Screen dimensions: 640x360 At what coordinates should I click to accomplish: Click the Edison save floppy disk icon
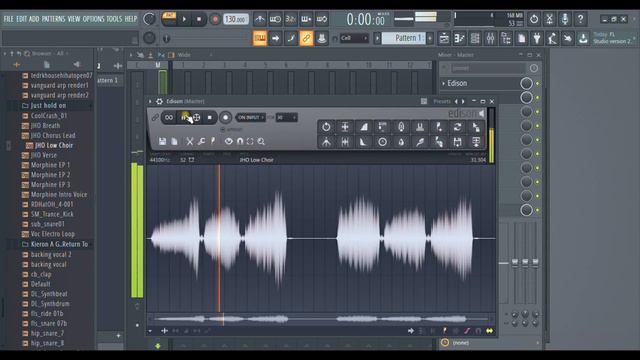tap(162, 141)
